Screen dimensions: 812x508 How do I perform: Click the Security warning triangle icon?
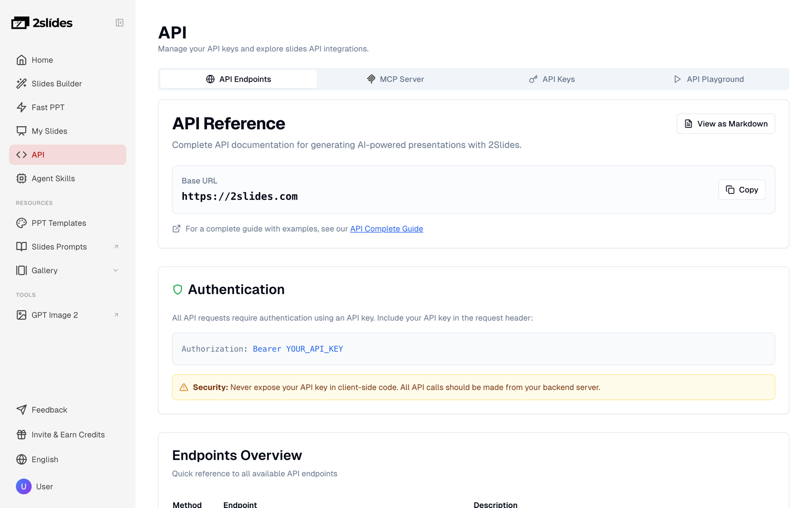pos(184,387)
